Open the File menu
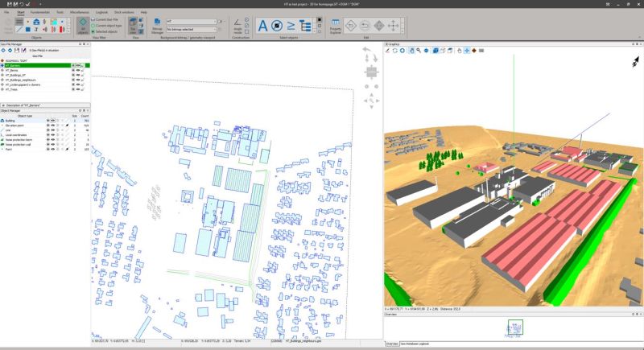This screenshot has width=644, height=350. (x=6, y=12)
